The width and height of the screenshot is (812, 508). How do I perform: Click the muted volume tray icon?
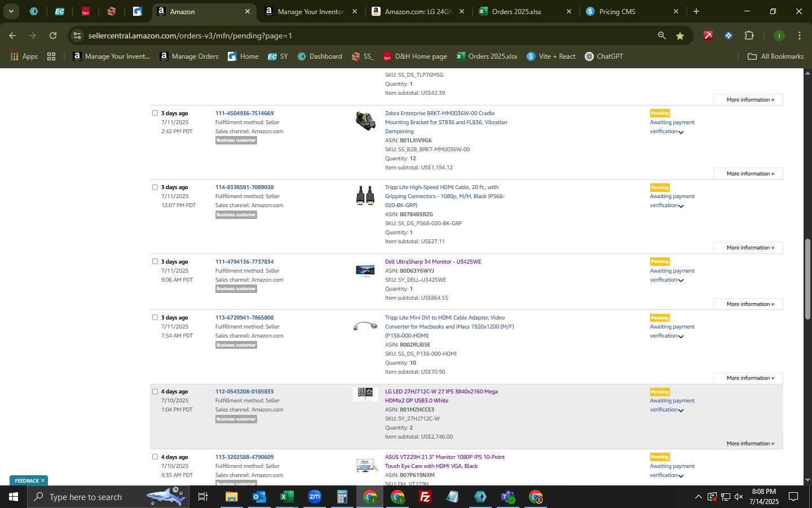[739, 497]
